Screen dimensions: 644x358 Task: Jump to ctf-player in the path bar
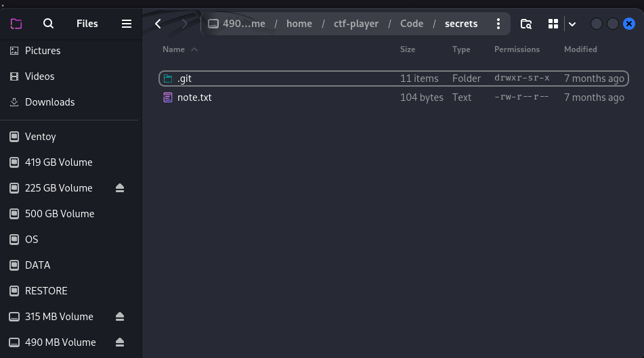coord(356,24)
